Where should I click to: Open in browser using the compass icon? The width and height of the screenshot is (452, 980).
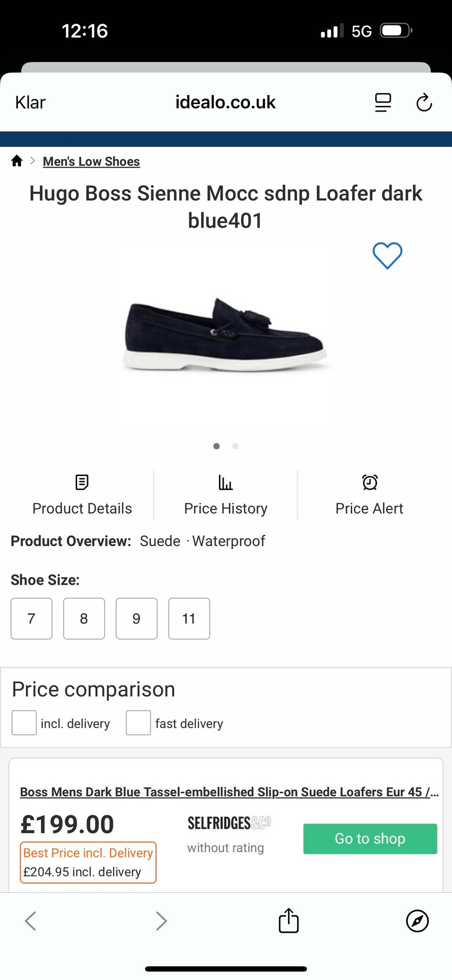point(417,921)
